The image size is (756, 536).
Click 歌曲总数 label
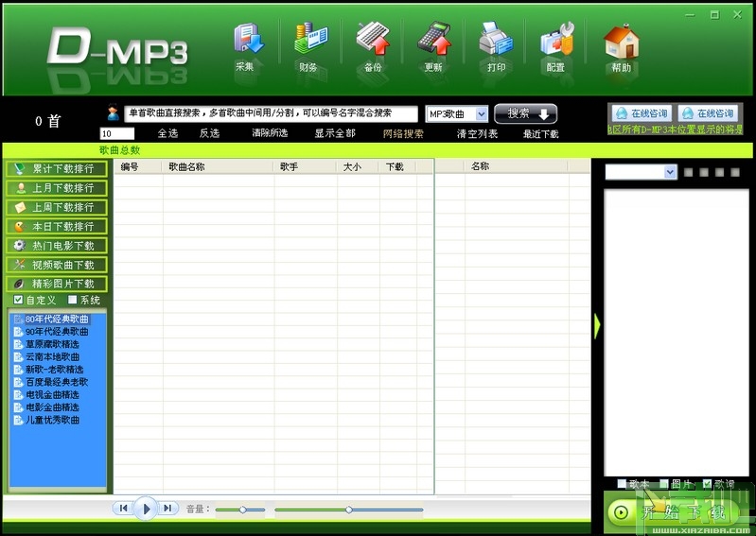pyautogui.click(x=119, y=149)
